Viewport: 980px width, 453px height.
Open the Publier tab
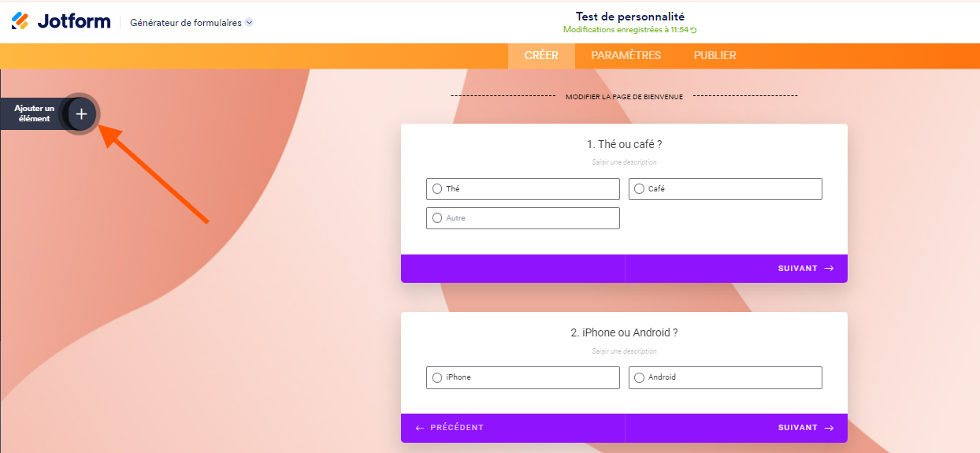715,55
